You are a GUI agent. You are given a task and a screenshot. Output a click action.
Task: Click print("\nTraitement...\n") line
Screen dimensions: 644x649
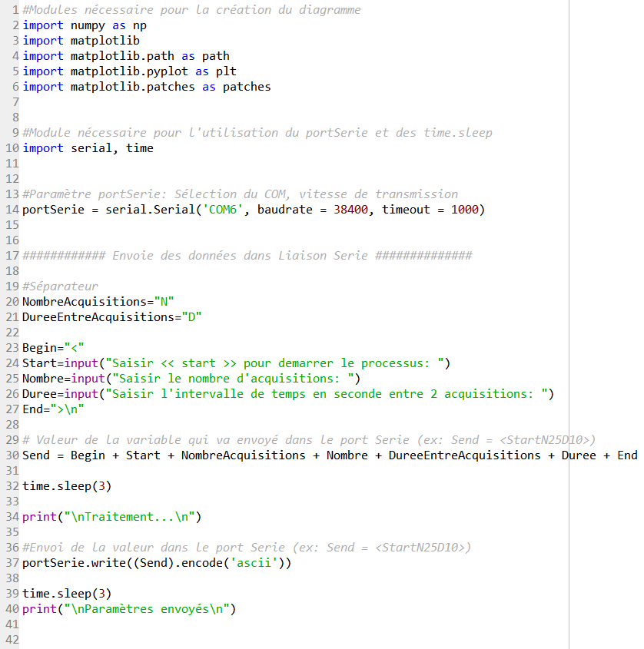tap(112, 517)
